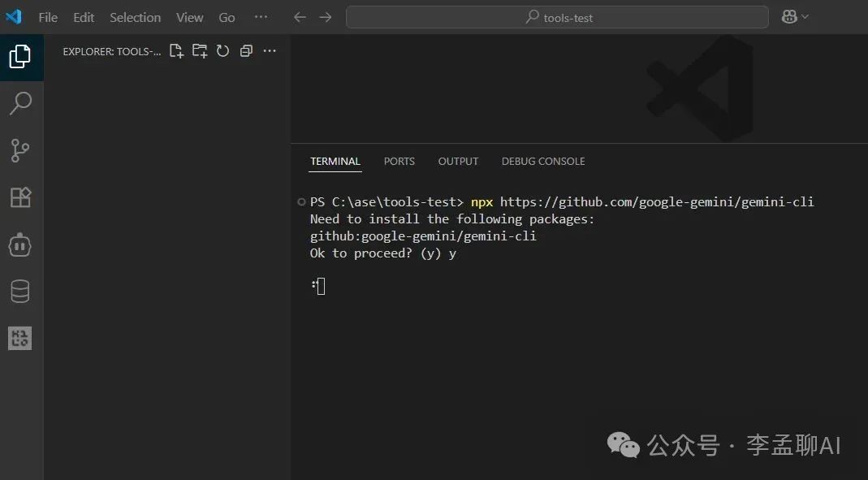
Task: Click the gemini-cli GitHub URL in terminal
Action: click(x=657, y=202)
